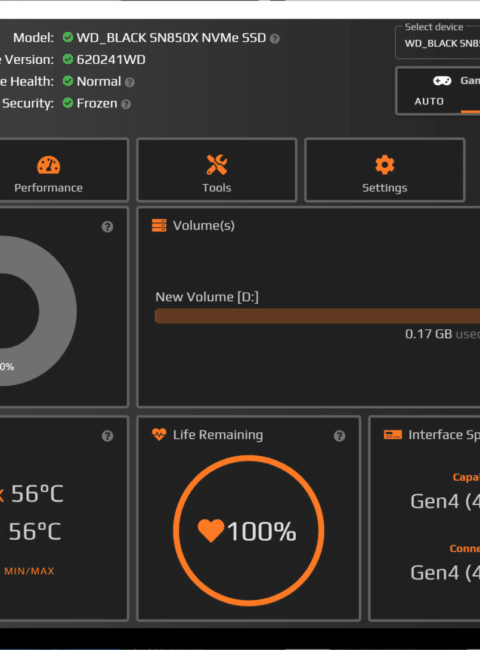The height and width of the screenshot is (650, 480).
Task: Click the Settings gear icon
Action: (x=385, y=165)
